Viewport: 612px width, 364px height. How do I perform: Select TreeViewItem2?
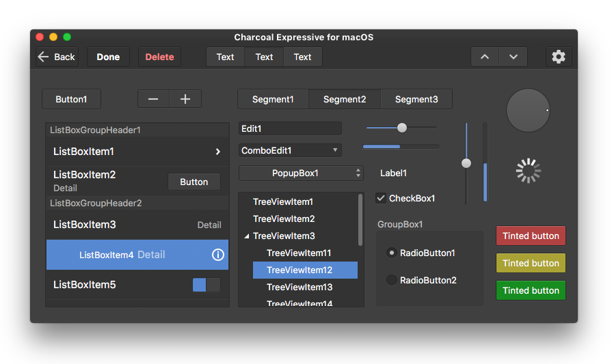point(284,219)
